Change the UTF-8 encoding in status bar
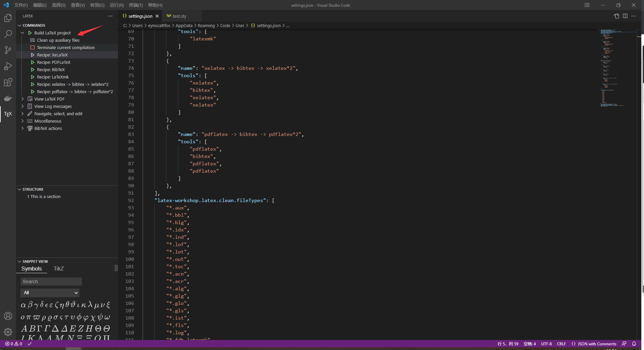Viewport: 644px width, 350px height. pos(546,344)
